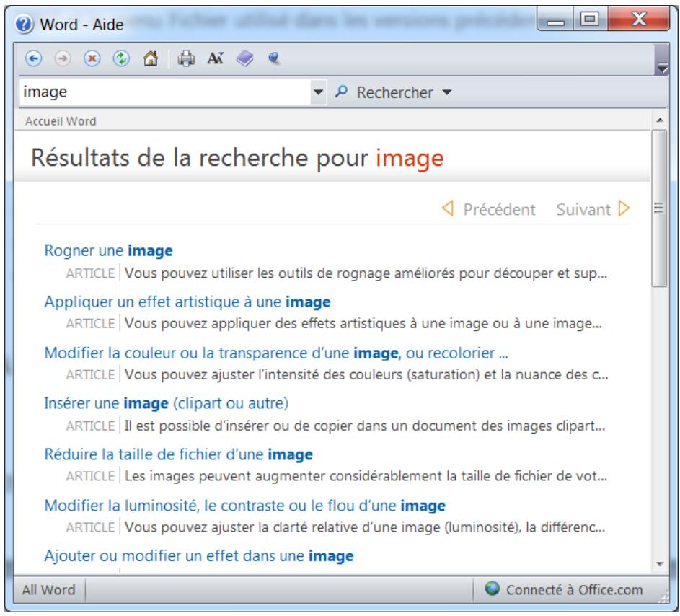This screenshot has height=616, width=680.
Task: Click the scrollbar down arrow
Action: (x=660, y=564)
